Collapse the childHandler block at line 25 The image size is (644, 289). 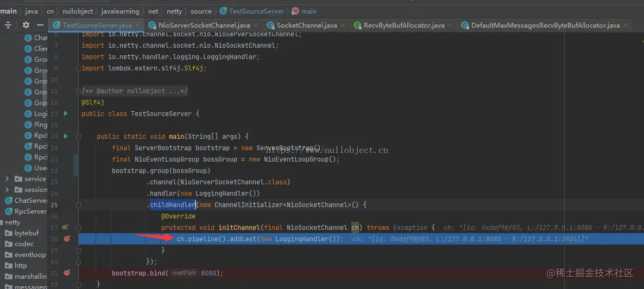[78, 204]
